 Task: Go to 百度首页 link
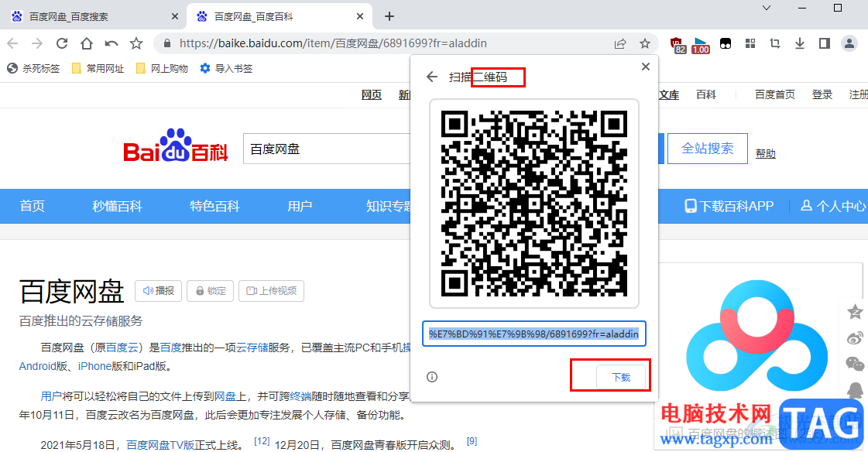(775, 94)
